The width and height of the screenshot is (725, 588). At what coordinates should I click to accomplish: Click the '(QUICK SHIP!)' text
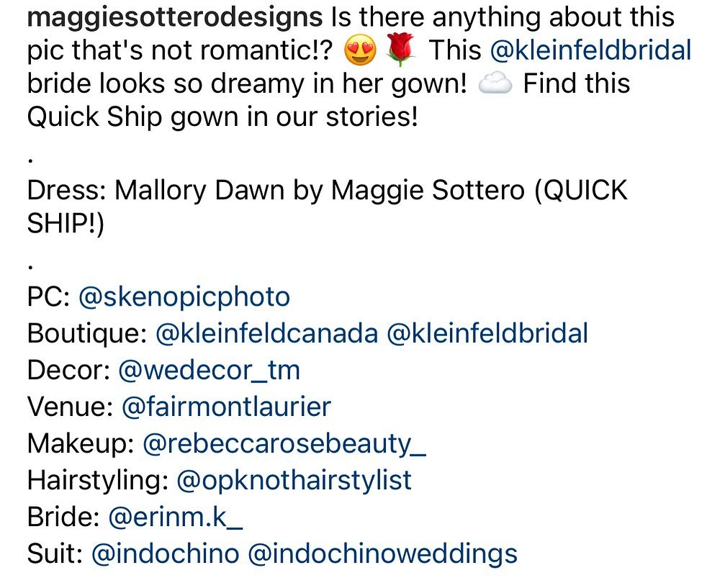pos(328,207)
